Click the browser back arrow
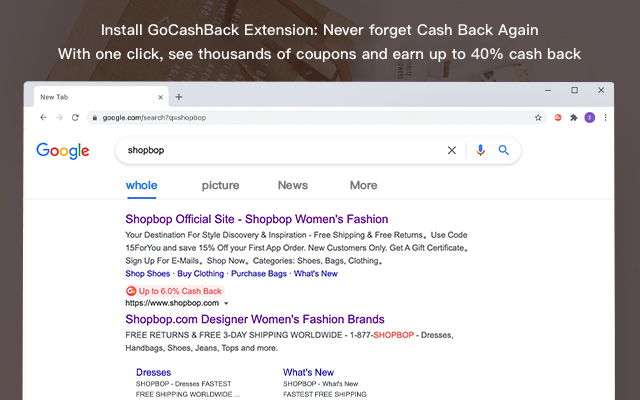Screen dimensions: 640x400 42,117
